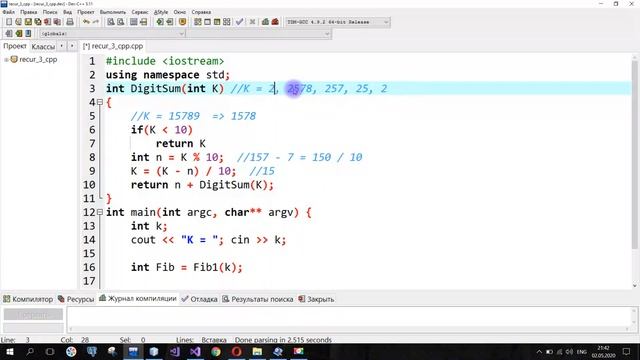The width and height of the screenshot is (640, 360).
Task: Open the Проект menu
Action: [x=86, y=12]
